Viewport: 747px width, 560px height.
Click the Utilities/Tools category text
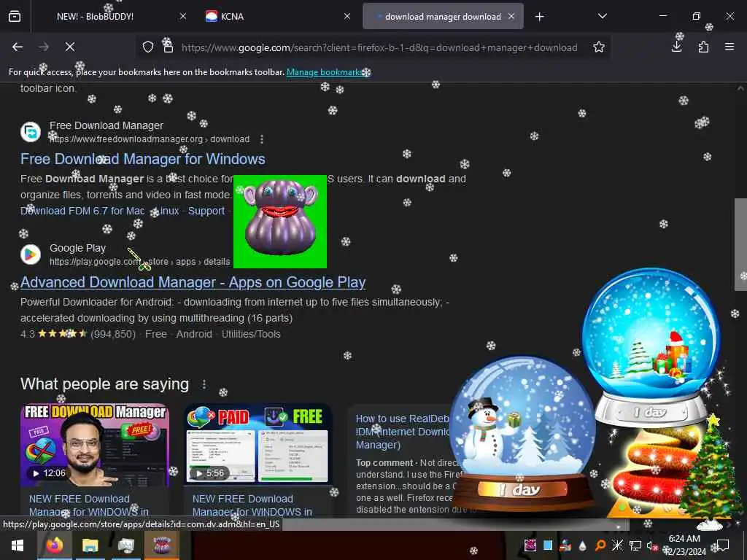[x=251, y=334]
